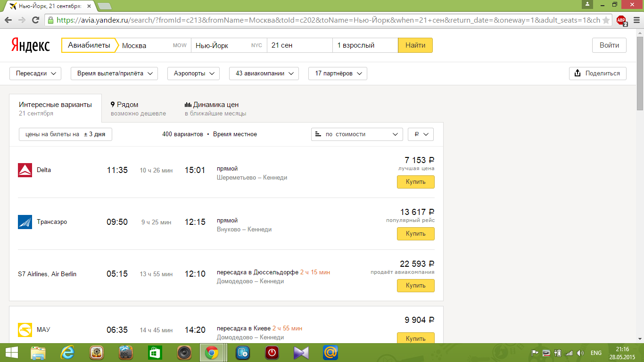
Task: Click the Delta departure time 11:35
Action: pos(117,170)
